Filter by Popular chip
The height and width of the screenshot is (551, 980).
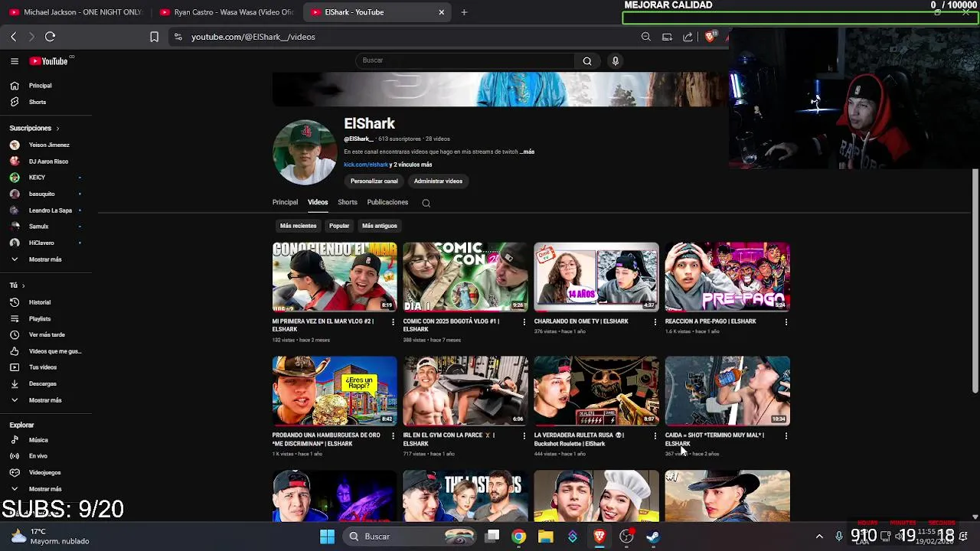click(339, 226)
